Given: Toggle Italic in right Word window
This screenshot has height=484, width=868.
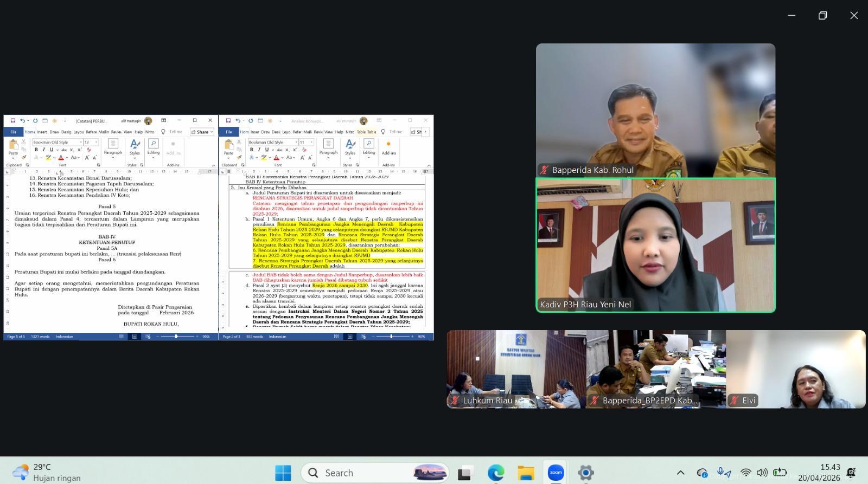Looking at the screenshot, I should pyautogui.click(x=259, y=150).
